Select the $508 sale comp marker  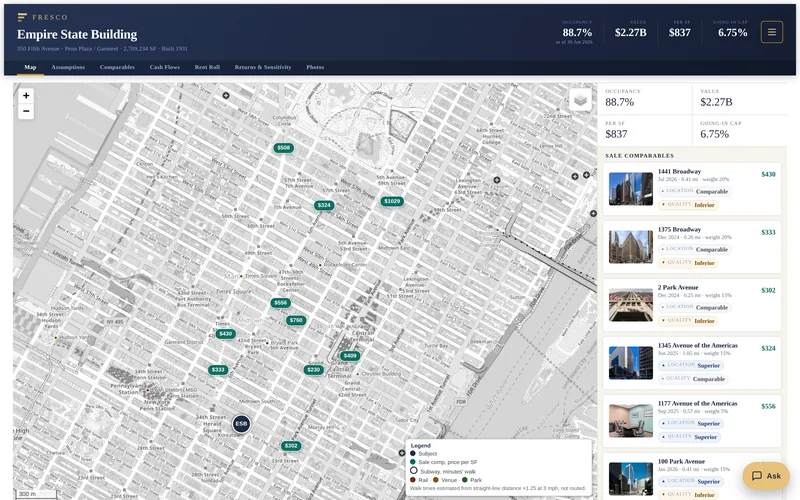[x=284, y=148]
